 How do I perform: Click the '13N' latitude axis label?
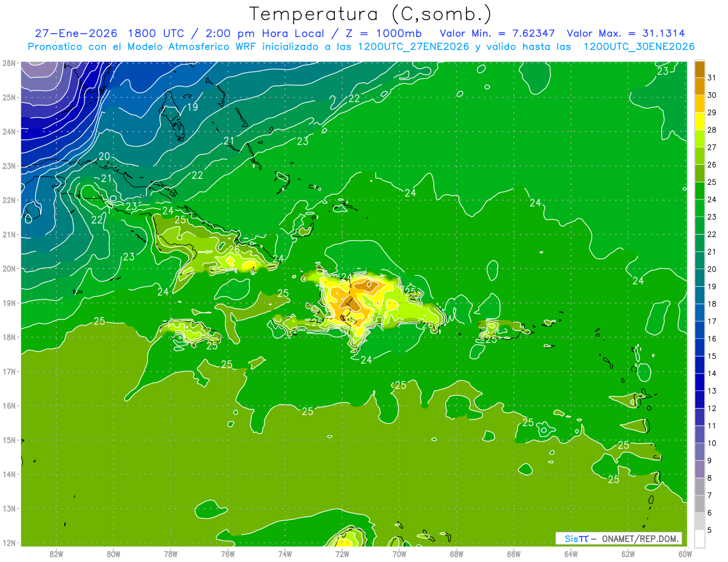click(x=8, y=509)
